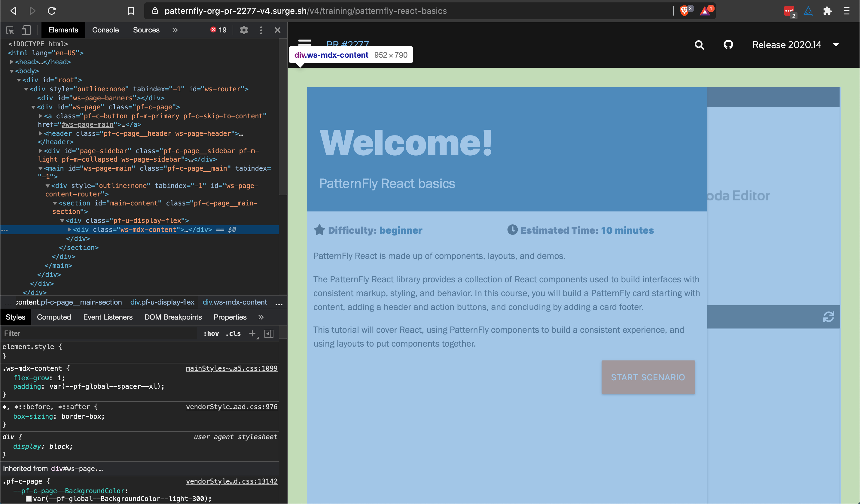Expand the head element node

(12, 62)
